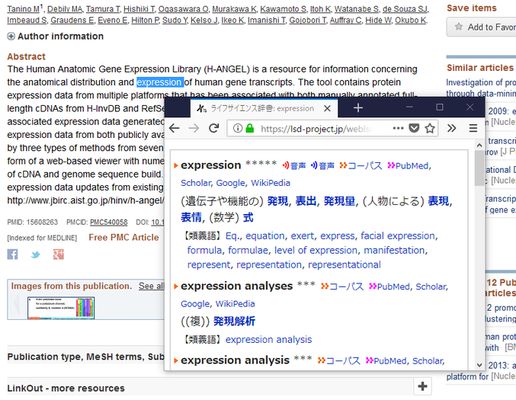Expand LinkOut more resources plus button

(422, 386)
